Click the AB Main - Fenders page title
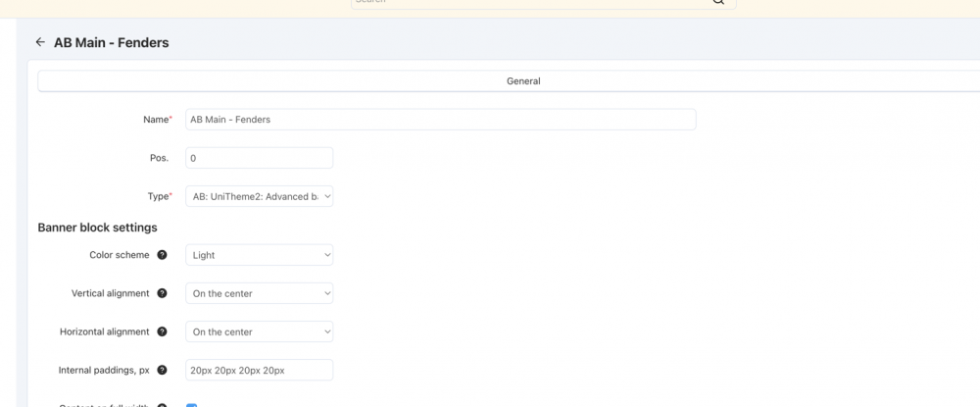The width and height of the screenshot is (980, 407). coord(111,42)
